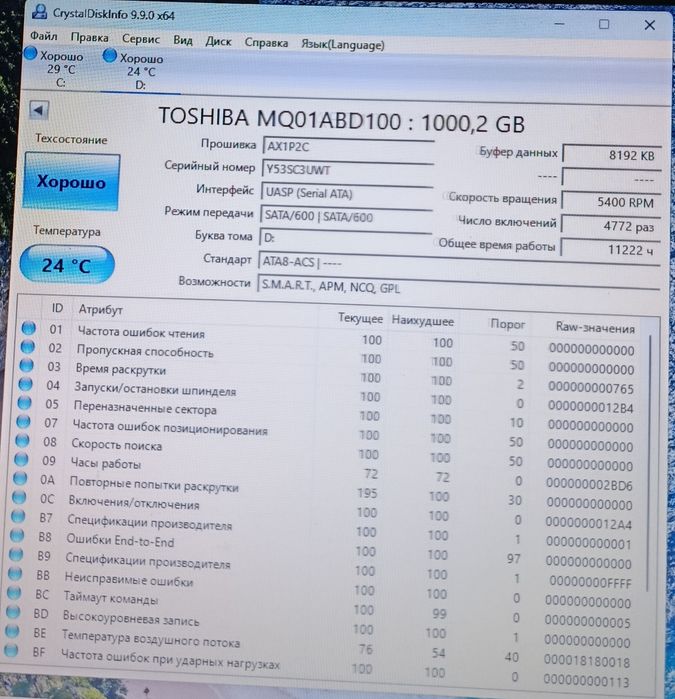The height and width of the screenshot is (699, 675).
Task: Click the Хорошо health status button
Action: pos(71,181)
